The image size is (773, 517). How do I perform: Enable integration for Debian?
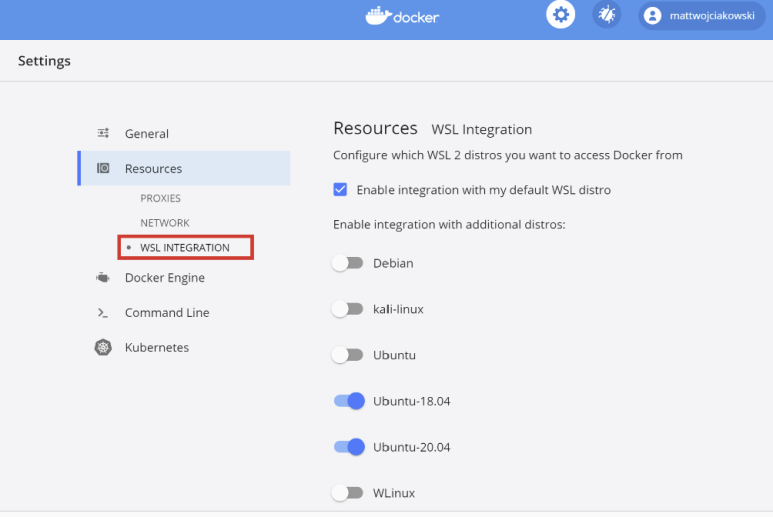coord(348,263)
